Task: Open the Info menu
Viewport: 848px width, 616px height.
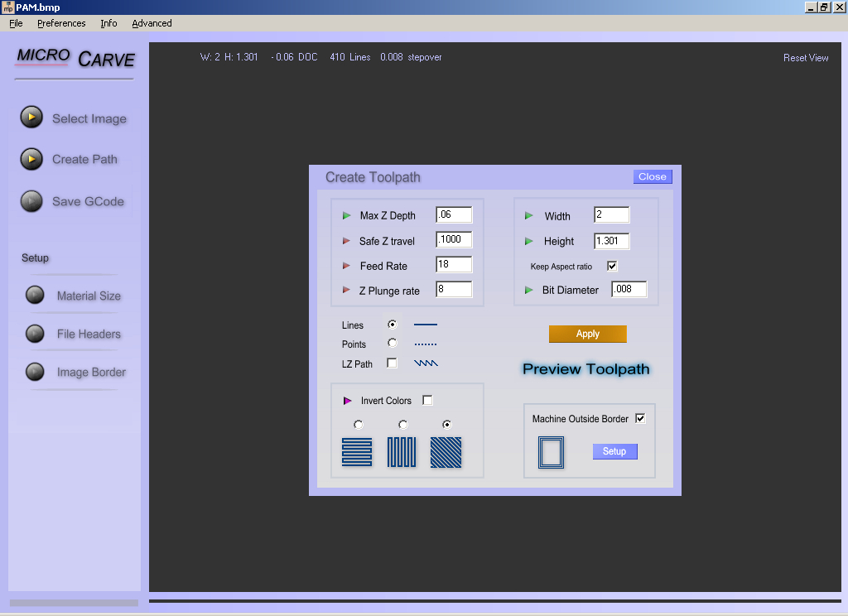Action: pos(108,23)
